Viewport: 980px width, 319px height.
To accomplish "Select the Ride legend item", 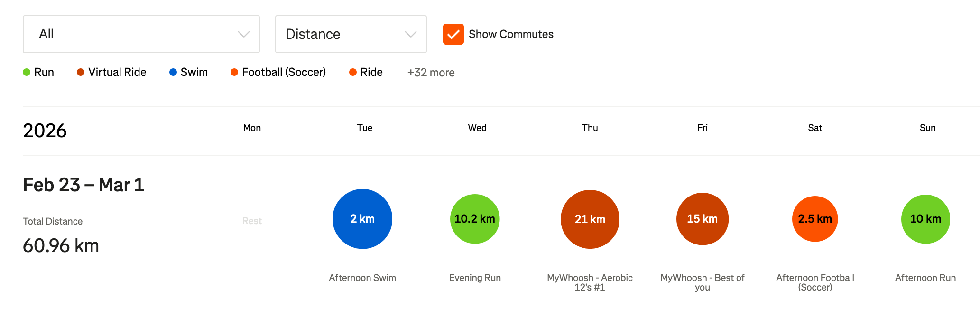I will click(x=366, y=72).
